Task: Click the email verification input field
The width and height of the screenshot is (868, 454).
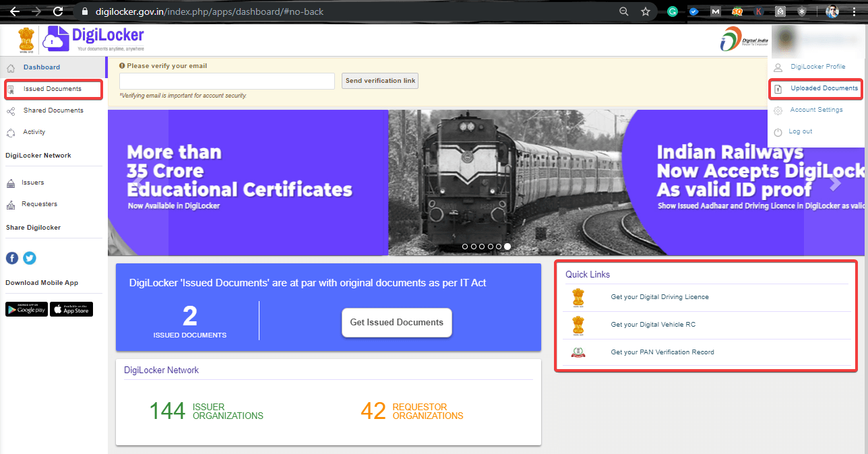Action: click(226, 80)
